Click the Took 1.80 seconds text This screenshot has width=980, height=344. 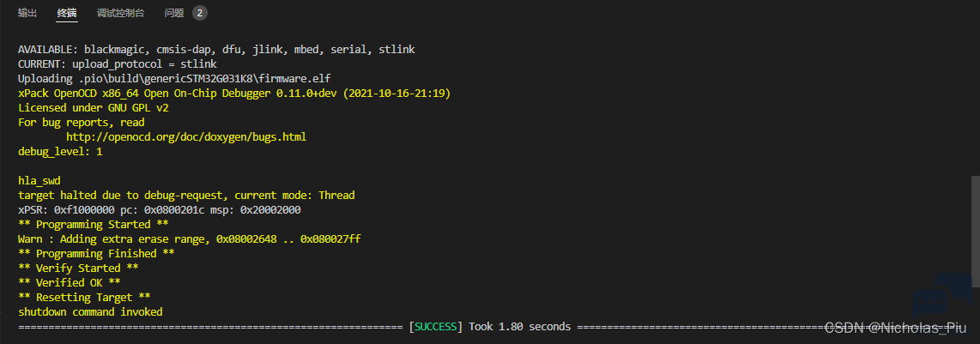point(519,327)
